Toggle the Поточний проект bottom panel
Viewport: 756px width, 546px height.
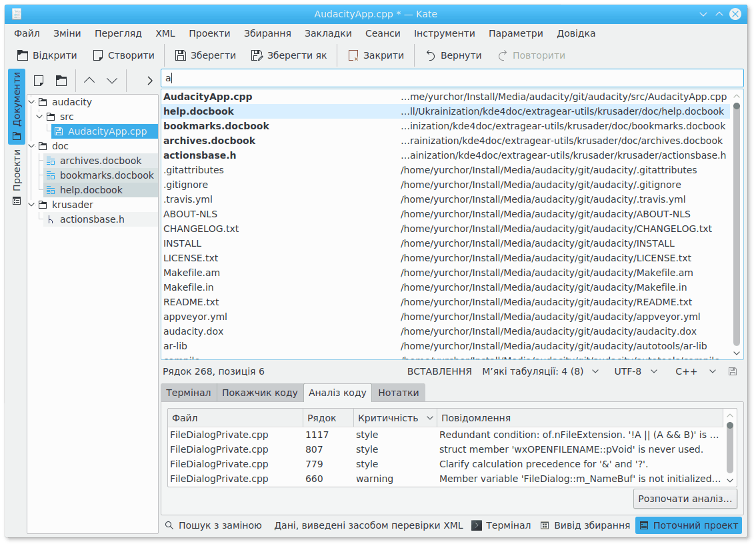[x=688, y=525]
